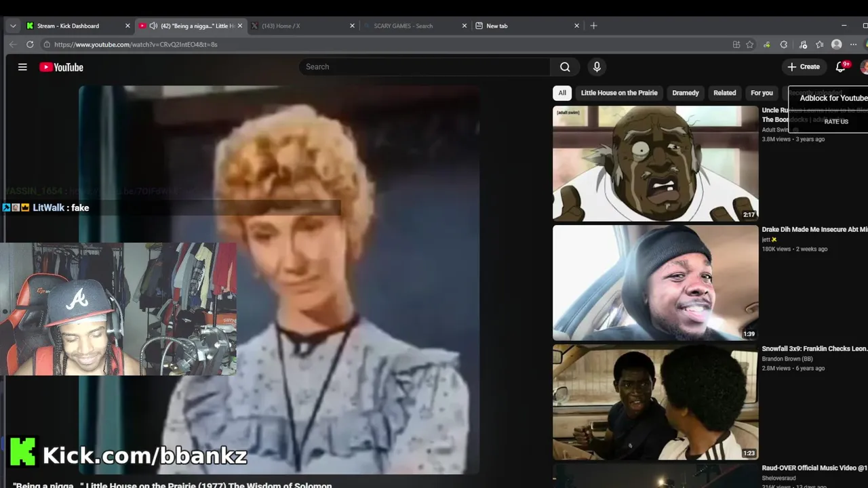Close the New tab browser tab
Viewport: 868px width, 488px height.
(576, 26)
